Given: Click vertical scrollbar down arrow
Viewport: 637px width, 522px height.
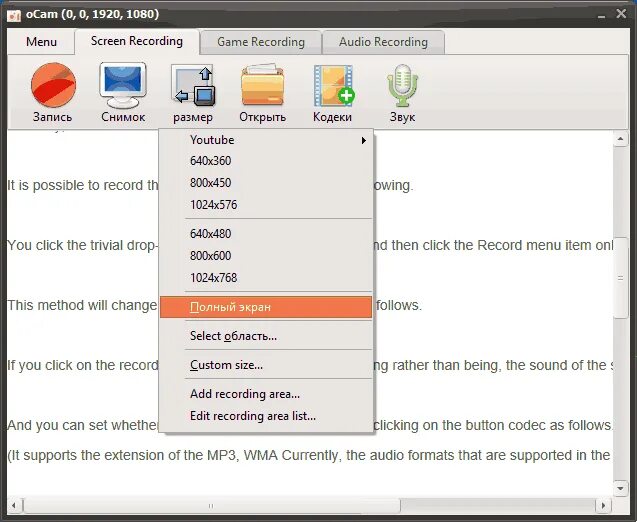Looking at the screenshot, I should [620, 488].
